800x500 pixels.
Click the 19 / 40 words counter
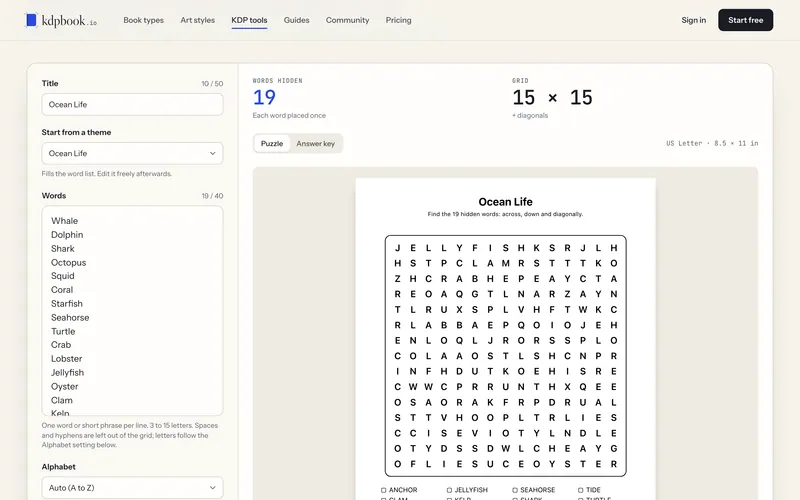[x=212, y=196]
